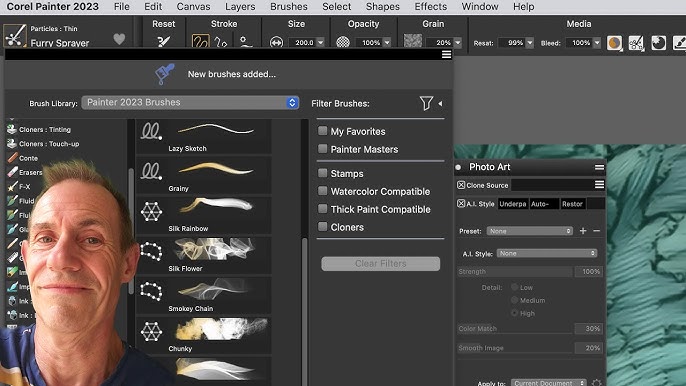Remove preset with the minus icon

596,231
